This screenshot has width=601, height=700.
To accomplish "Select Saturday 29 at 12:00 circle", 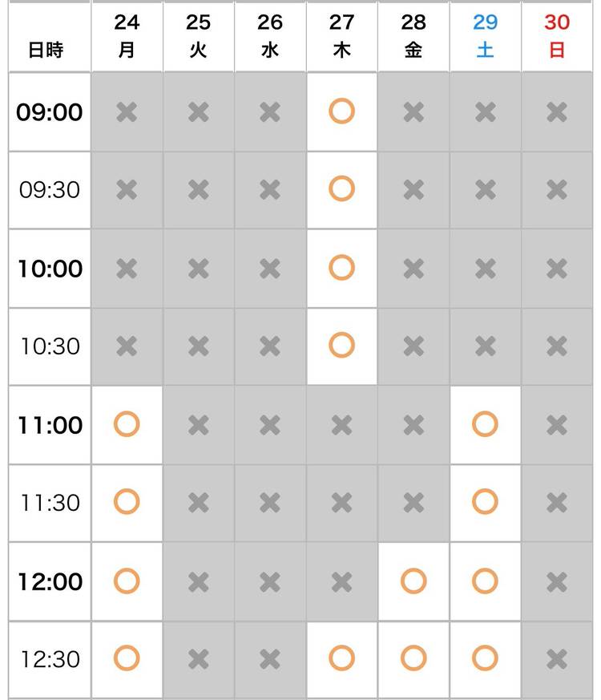I will point(485,581).
